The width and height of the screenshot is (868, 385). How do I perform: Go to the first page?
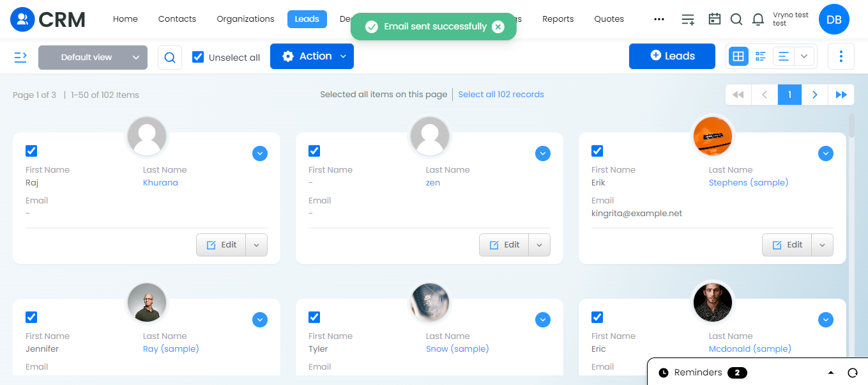point(738,95)
